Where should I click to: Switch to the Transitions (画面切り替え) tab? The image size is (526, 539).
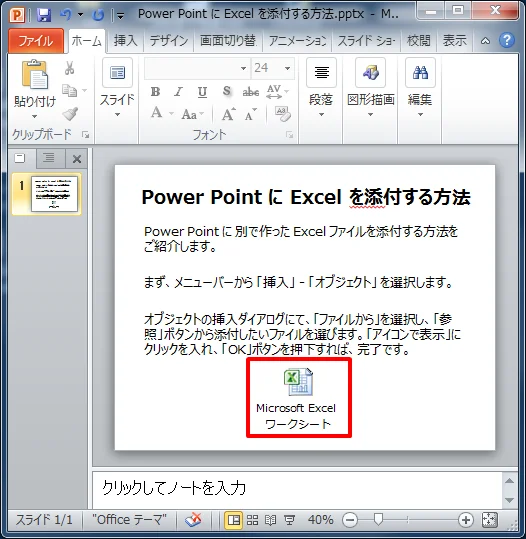click(228, 41)
